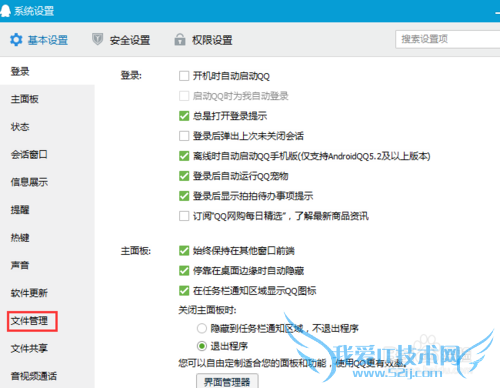Toggle 启动QQ时为我自动登录 checkbox
500x388 pixels.
pos(184,96)
